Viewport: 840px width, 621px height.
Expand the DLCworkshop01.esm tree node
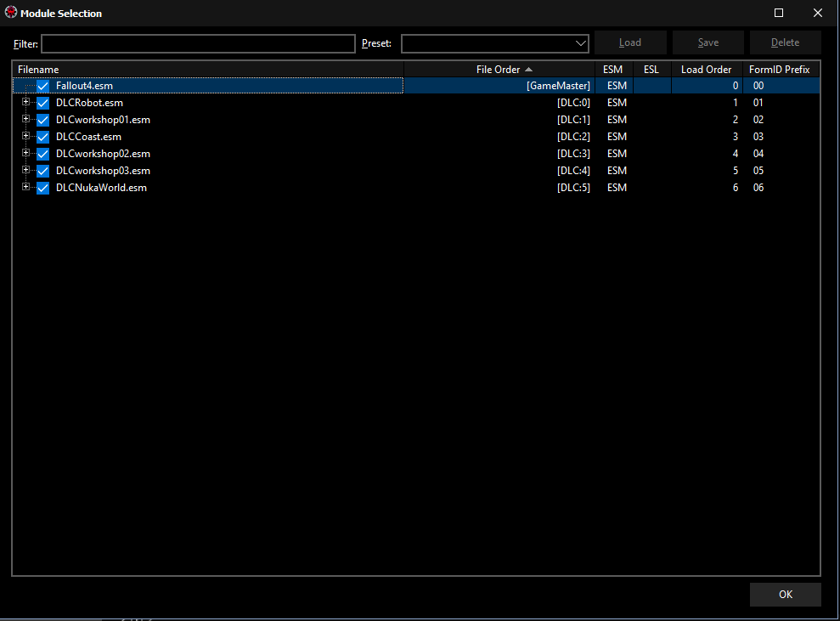pos(25,118)
